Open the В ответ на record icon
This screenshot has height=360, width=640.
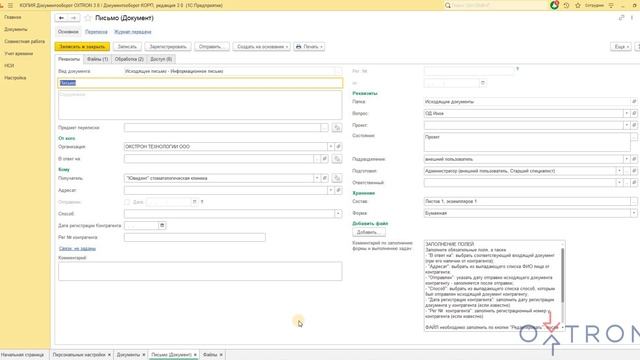tap(324, 159)
